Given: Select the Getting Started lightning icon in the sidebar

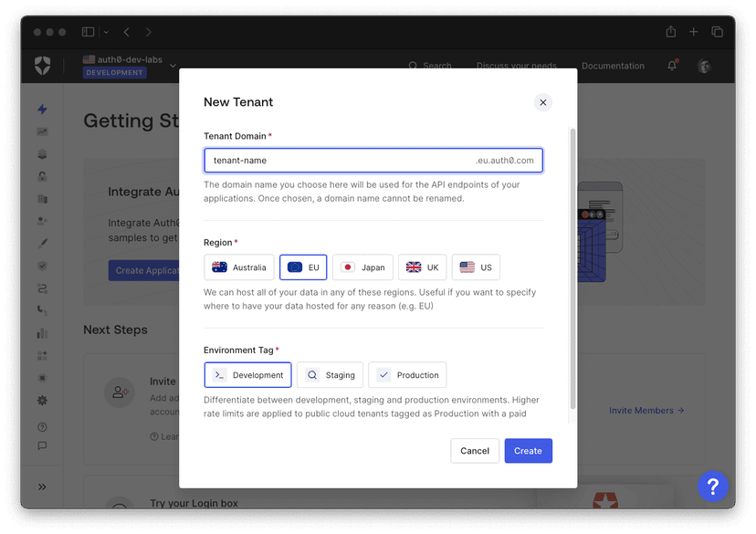Looking at the screenshot, I should 42,109.
